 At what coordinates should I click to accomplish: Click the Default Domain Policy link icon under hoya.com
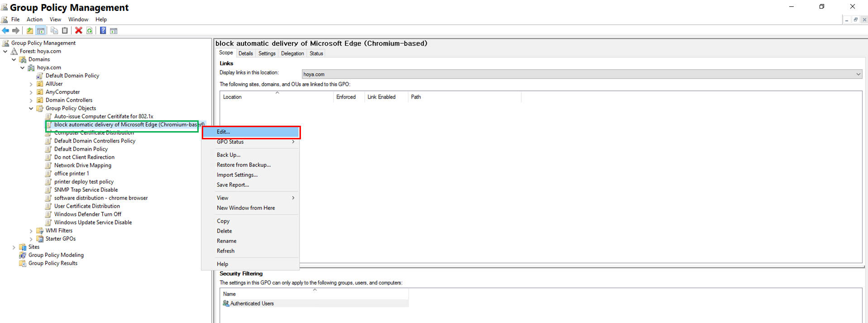pyautogui.click(x=40, y=76)
